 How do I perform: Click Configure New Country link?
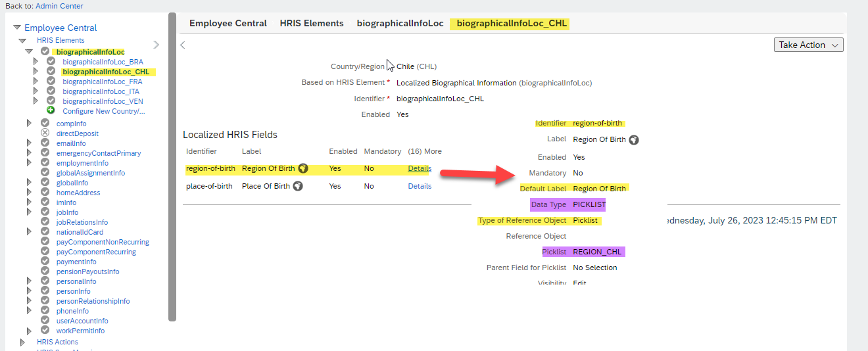(x=104, y=111)
